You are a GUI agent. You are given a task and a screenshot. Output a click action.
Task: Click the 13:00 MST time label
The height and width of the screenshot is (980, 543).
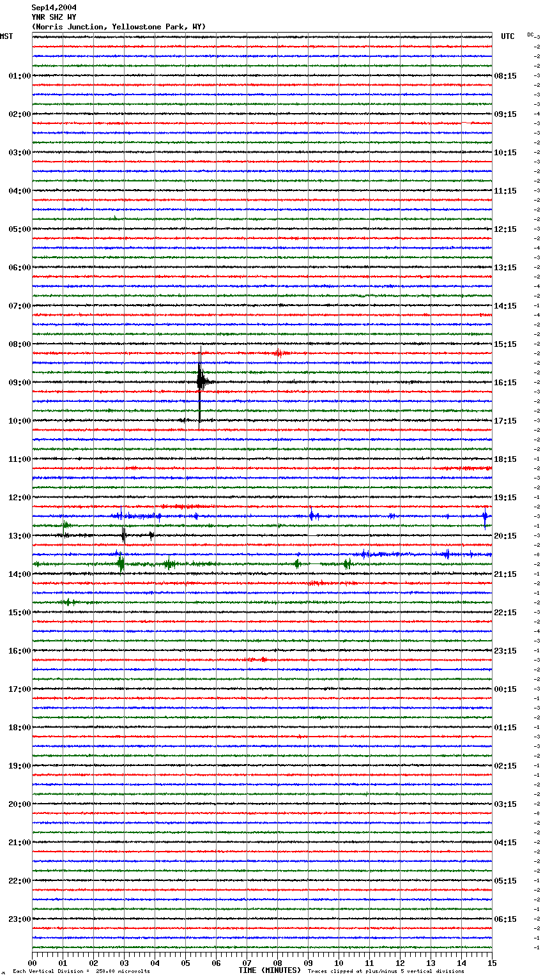19,536
